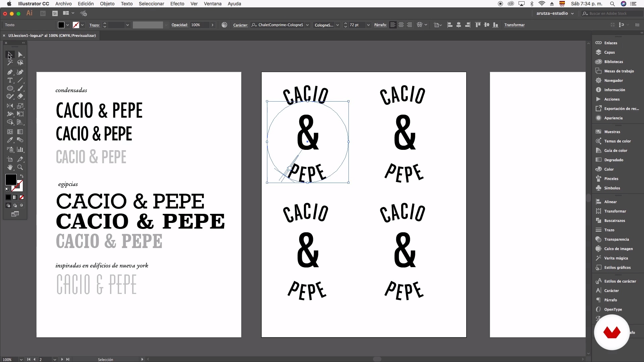This screenshot has height=362, width=644.
Task: Select the Paintbrush tool
Action: pyautogui.click(x=20, y=88)
